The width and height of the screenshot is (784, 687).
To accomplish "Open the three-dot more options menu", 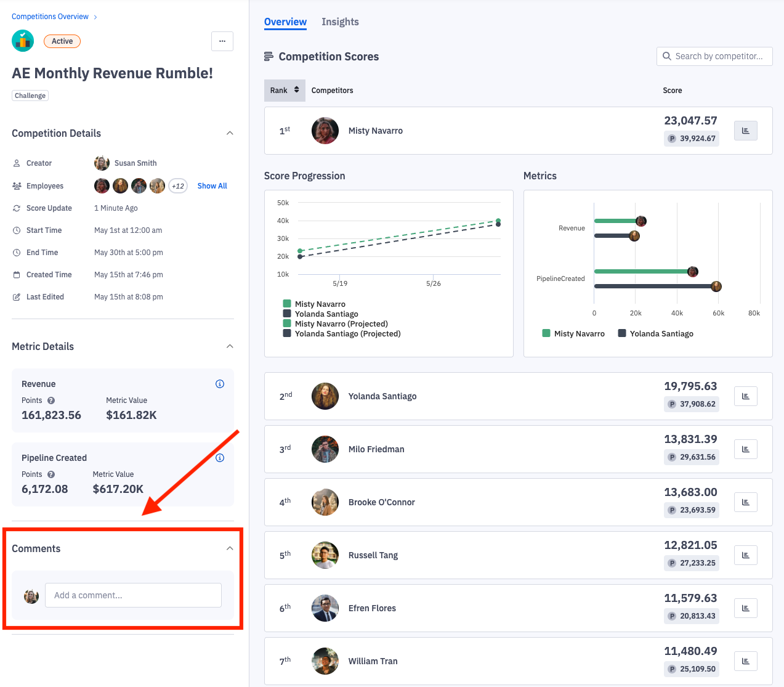I will pos(222,41).
